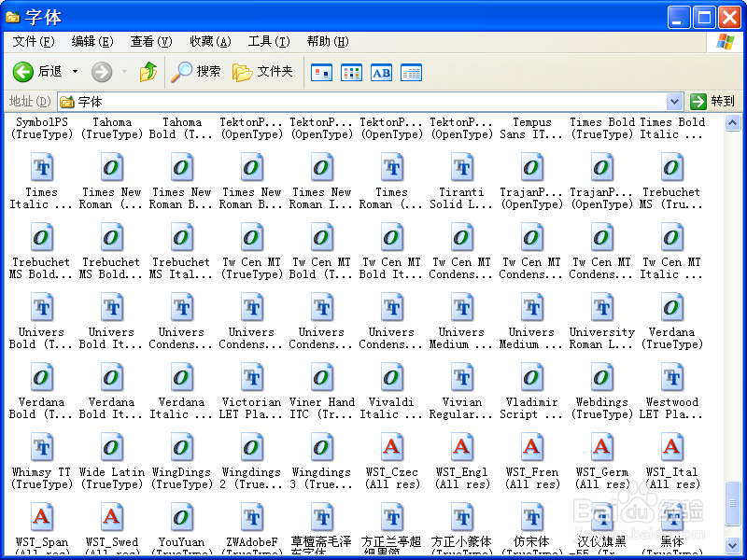Select Verdana Bold It... font icon
Image resolution: width=747 pixels, height=560 pixels.
(112, 377)
